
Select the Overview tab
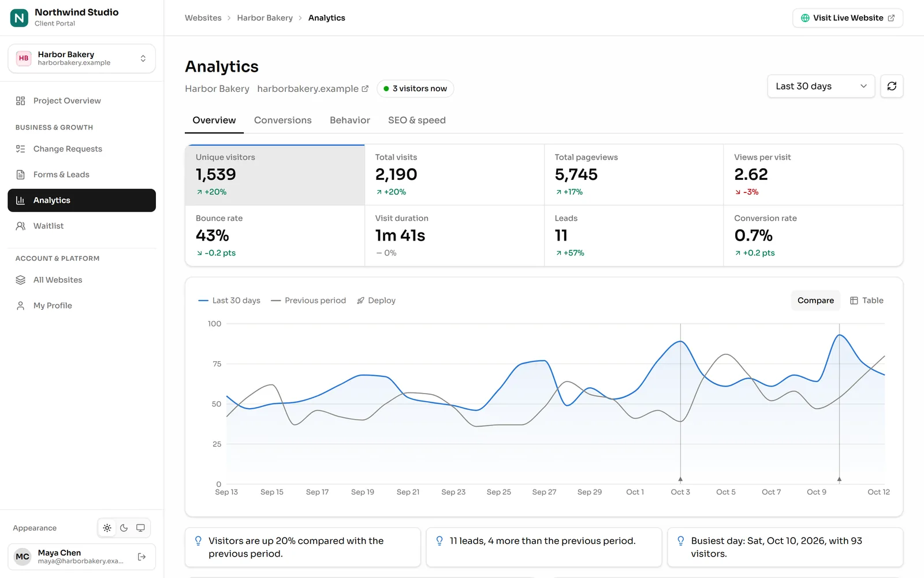pos(214,120)
